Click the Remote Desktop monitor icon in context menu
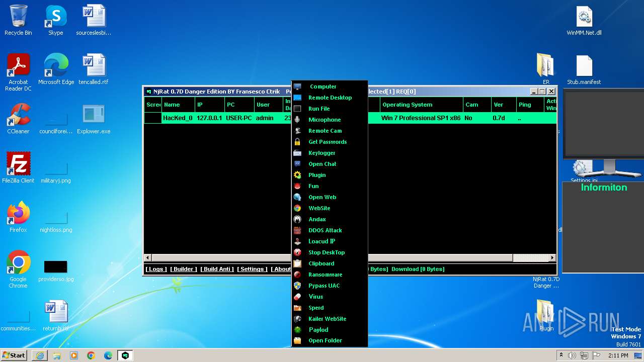644x362 pixels. (x=297, y=98)
